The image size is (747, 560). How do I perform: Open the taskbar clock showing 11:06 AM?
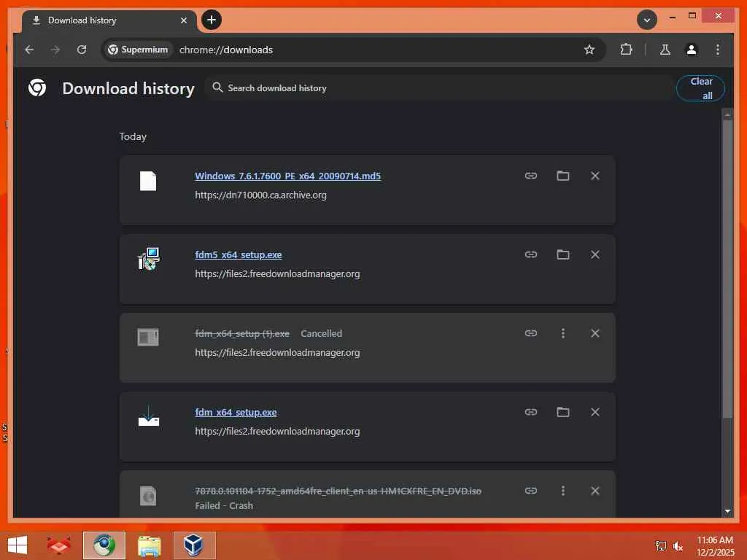[715, 546]
